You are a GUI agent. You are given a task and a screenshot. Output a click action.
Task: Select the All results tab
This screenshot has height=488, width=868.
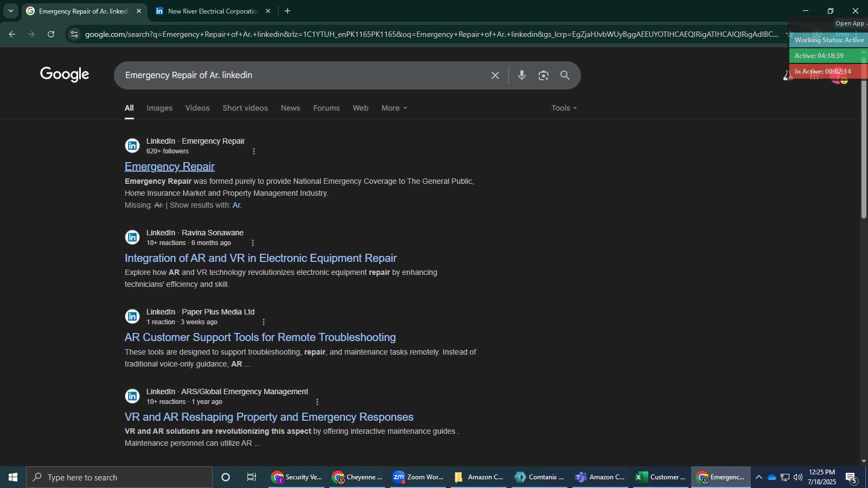tap(129, 108)
